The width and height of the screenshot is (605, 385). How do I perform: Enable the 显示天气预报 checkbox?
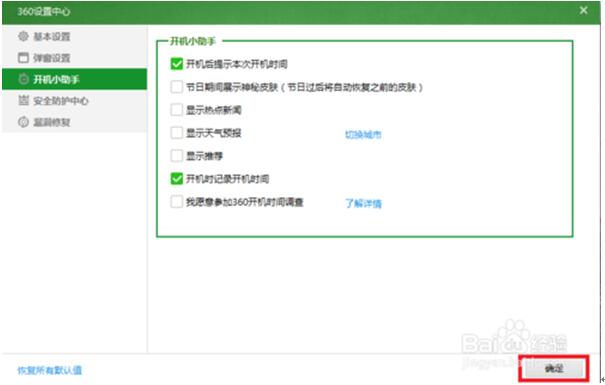tap(176, 133)
